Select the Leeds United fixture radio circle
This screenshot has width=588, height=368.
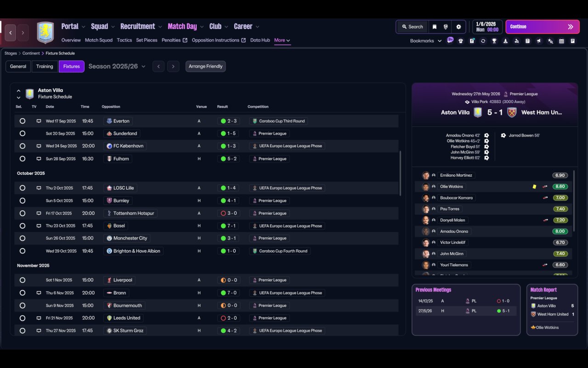click(x=23, y=318)
